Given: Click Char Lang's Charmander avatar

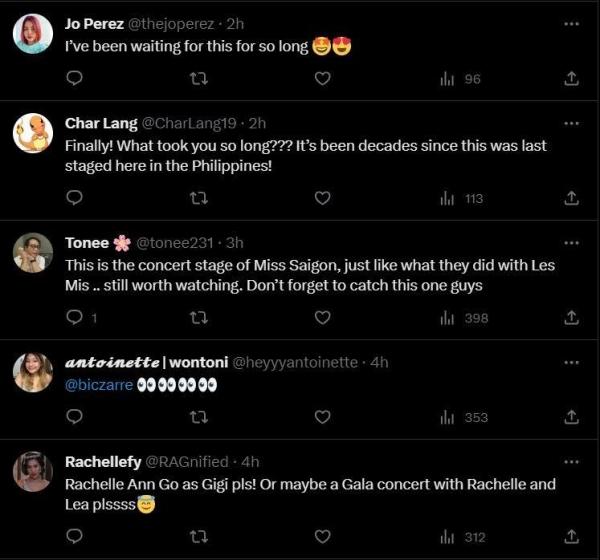Looking at the screenshot, I should point(33,135).
